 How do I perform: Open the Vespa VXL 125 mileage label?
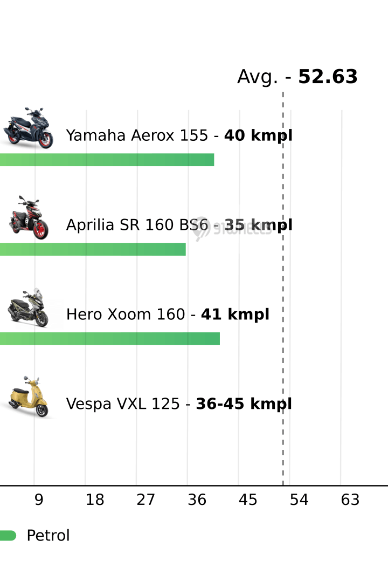[179, 404]
